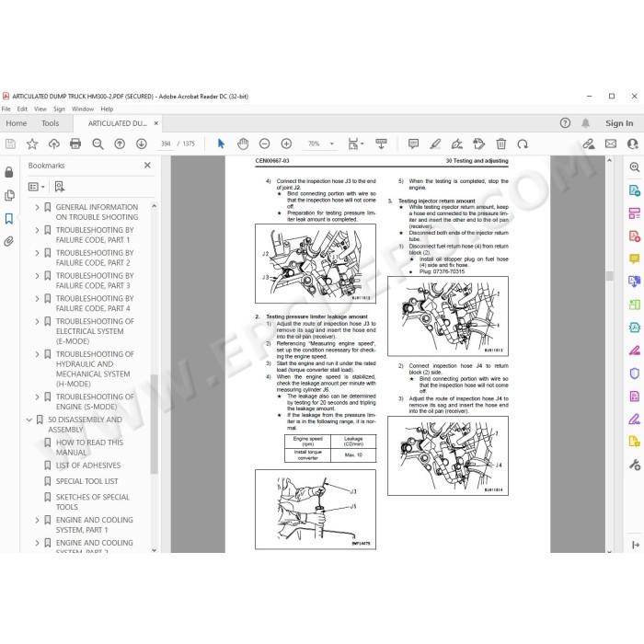The height and width of the screenshot is (644, 644).
Task: Expand GENERAL INFORMATION ON TROUBLE SHOOTING bookmark
Action: pos(37,207)
